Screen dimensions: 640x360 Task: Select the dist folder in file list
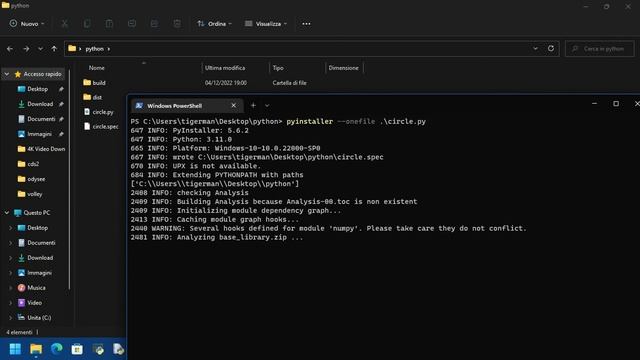[x=93, y=97]
